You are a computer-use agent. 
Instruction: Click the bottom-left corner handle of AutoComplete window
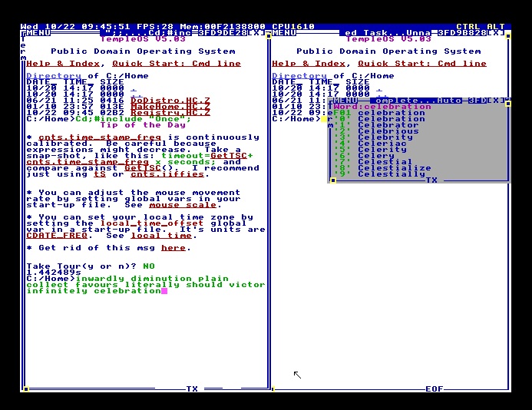tap(333, 180)
